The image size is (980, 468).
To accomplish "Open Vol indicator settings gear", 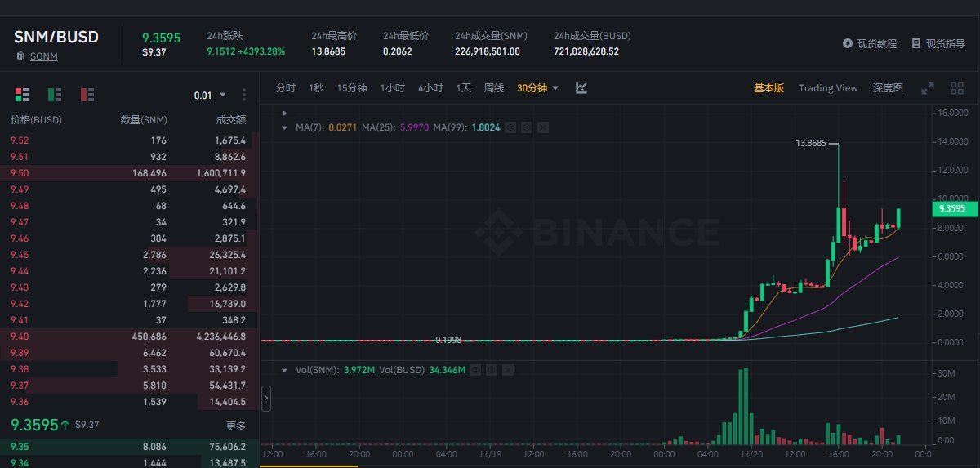I will point(492,370).
